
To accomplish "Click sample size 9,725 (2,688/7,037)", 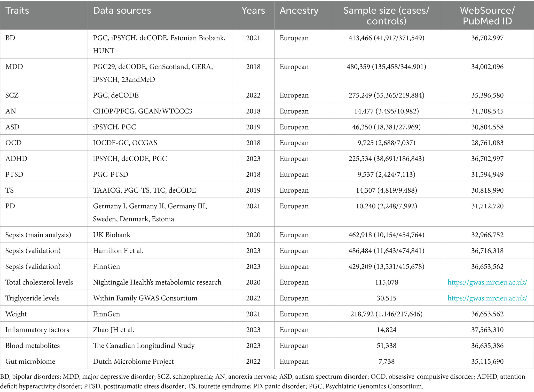I will click(387, 143).
